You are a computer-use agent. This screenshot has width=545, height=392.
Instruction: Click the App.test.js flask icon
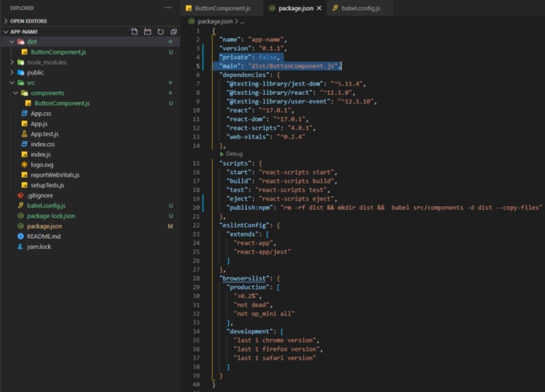(24, 134)
